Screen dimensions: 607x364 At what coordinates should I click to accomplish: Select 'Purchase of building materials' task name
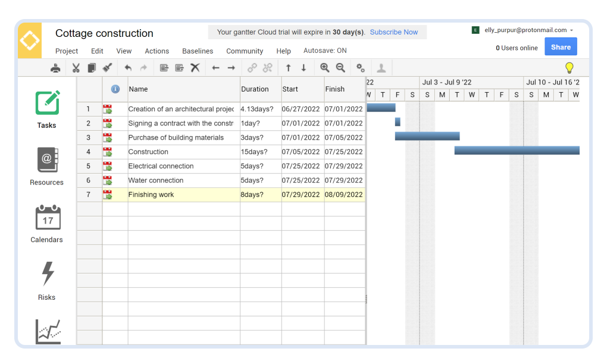pos(176,138)
